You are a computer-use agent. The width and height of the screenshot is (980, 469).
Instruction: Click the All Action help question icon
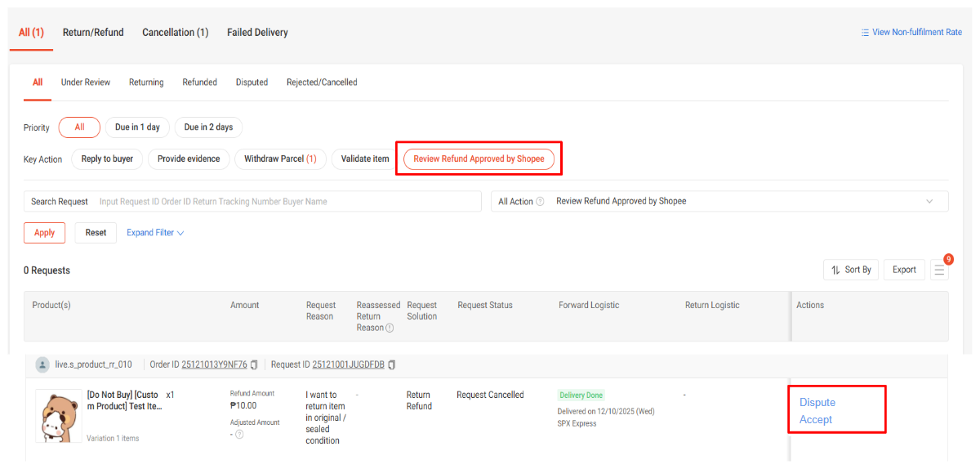(540, 202)
